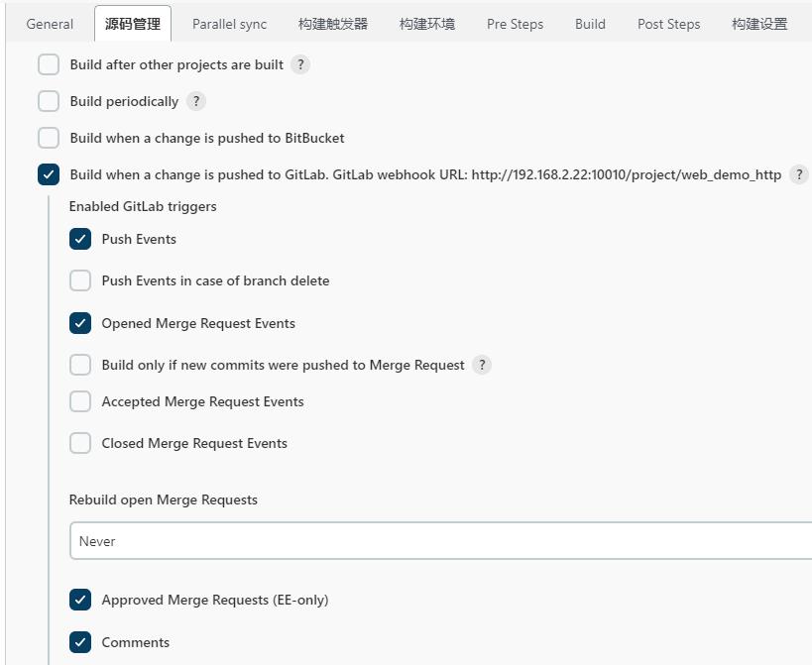Viewport: 812px width, 665px height.
Task: Enable Push Events in case of branch delete
Action: pos(80,280)
